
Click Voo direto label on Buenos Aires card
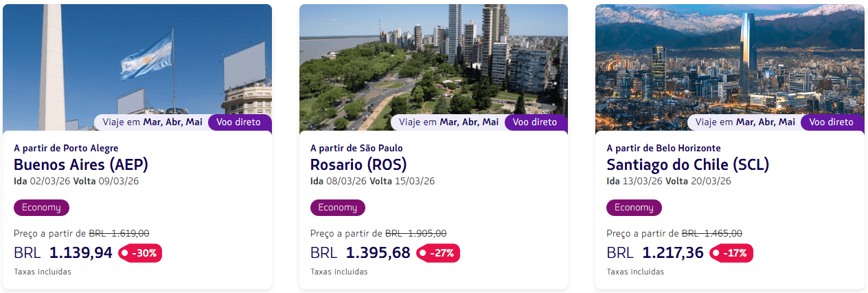click(239, 122)
